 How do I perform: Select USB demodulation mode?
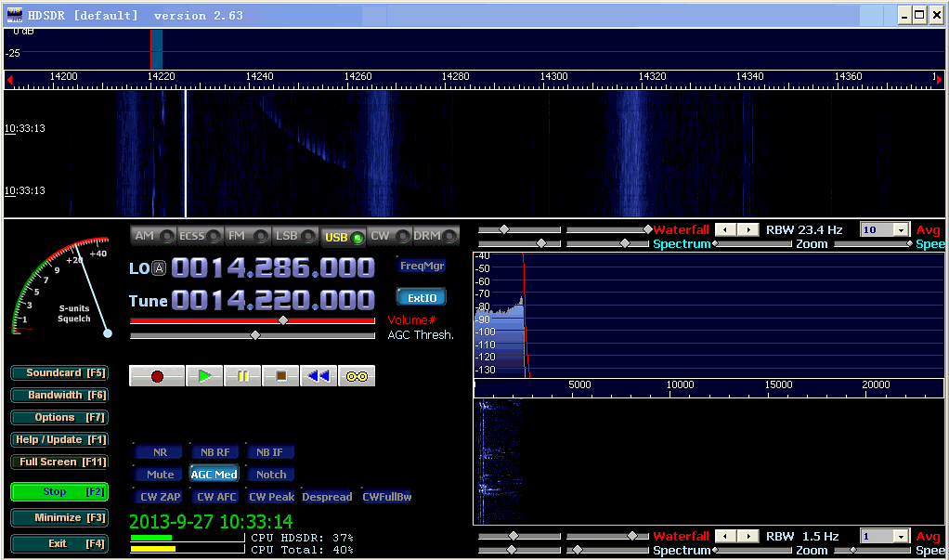(x=344, y=237)
